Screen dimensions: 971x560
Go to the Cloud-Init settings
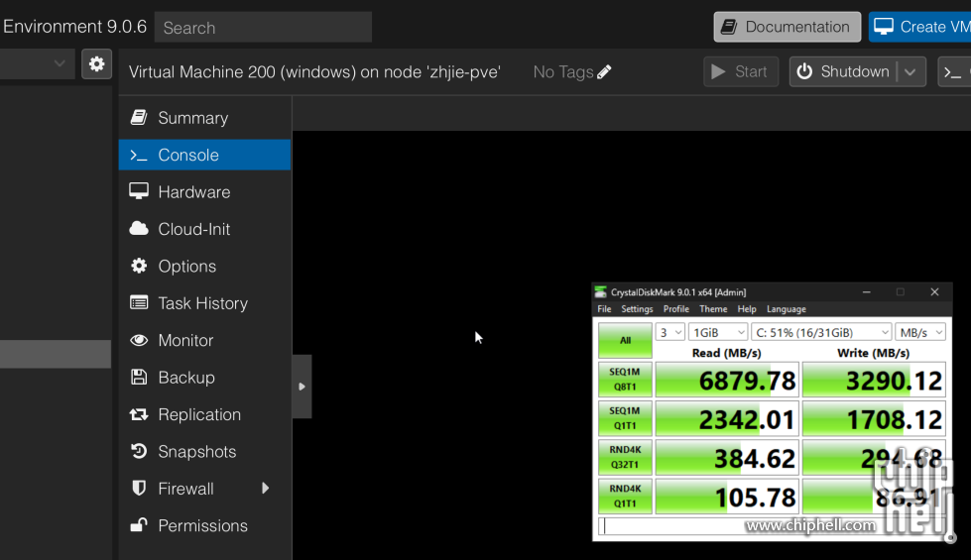pyautogui.click(x=204, y=229)
